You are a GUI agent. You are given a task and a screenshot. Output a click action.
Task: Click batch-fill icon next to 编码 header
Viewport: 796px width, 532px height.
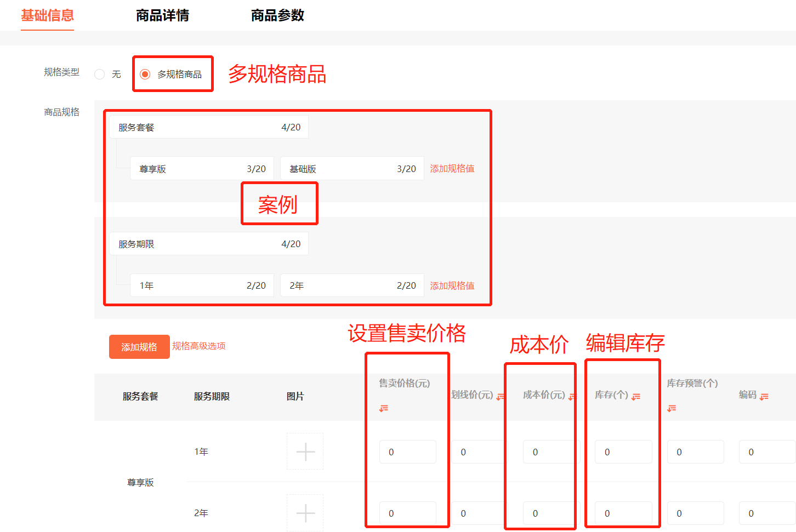tap(764, 397)
